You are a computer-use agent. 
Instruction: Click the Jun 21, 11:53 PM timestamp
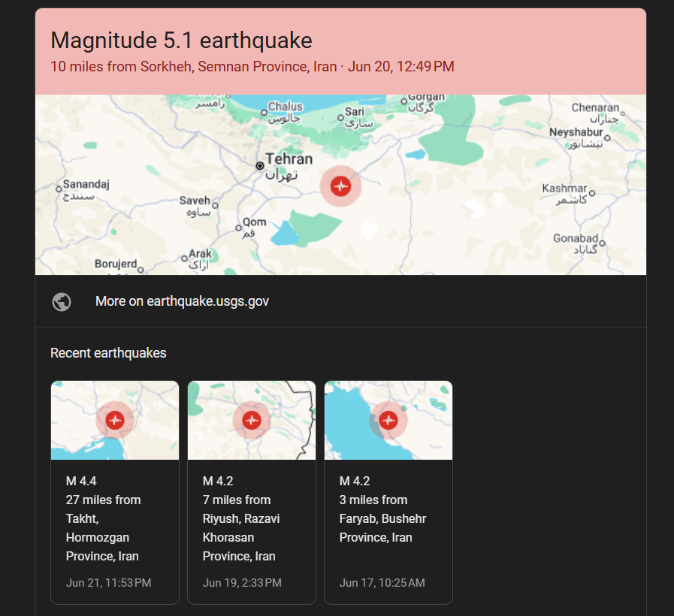[109, 583]
